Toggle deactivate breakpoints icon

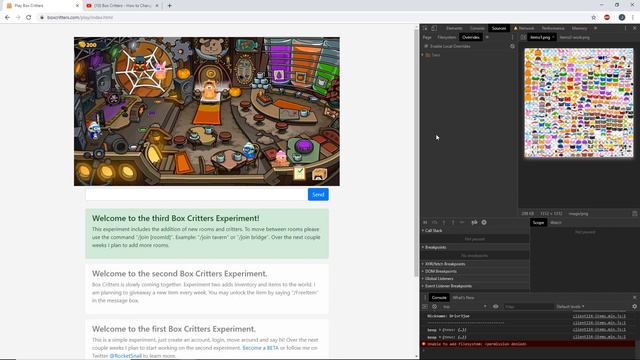coord(474,222)
